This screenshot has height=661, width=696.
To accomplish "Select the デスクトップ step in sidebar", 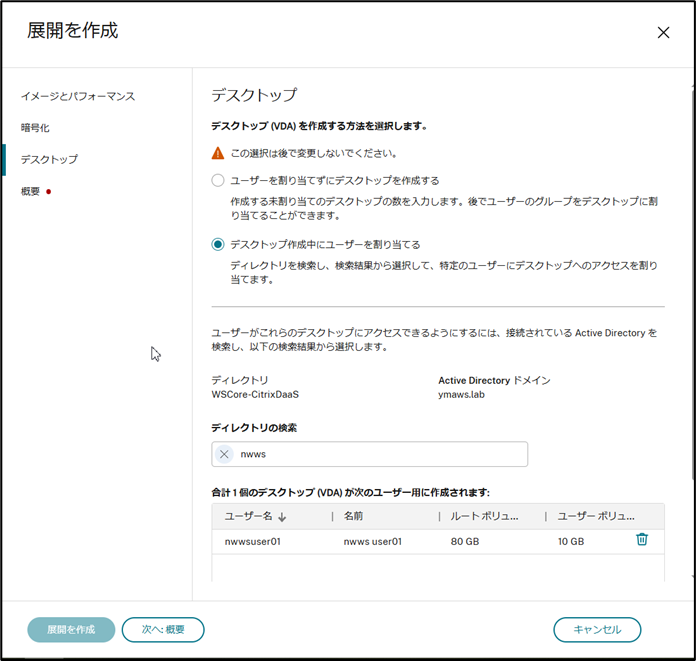I will tap(49, 159).
